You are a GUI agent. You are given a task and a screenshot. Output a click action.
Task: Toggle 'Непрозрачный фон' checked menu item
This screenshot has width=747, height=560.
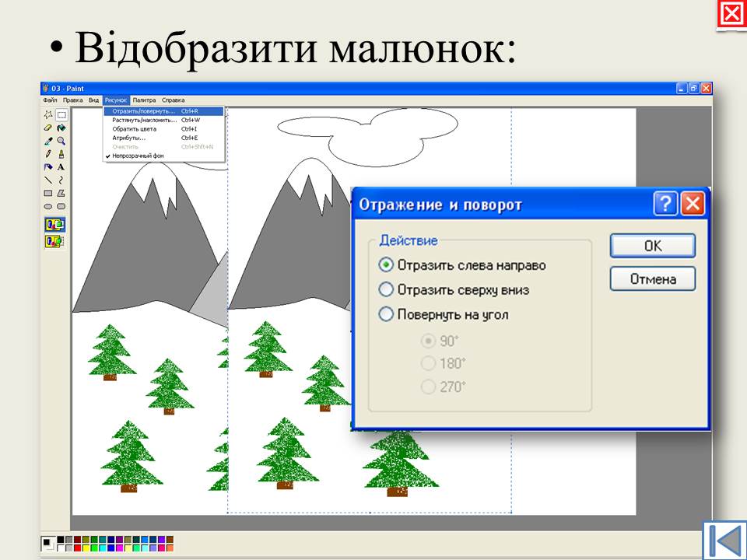point(138,156)
